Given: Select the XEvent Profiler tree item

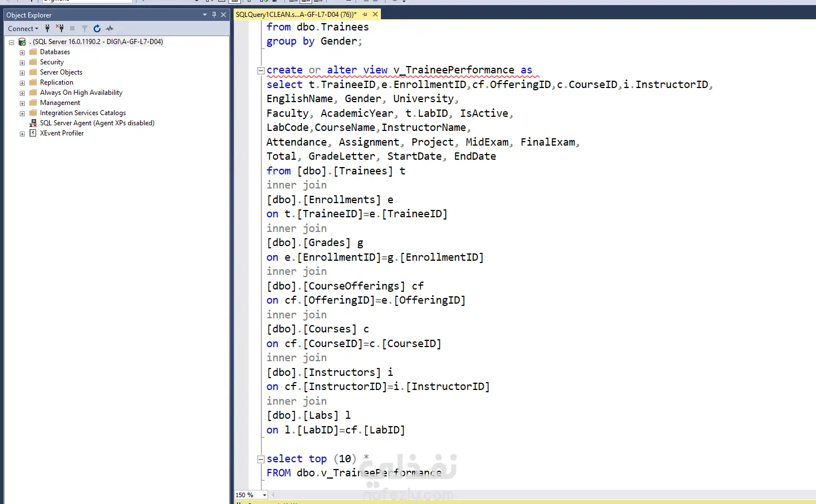Looking at the screenshot, I should 62,133.
